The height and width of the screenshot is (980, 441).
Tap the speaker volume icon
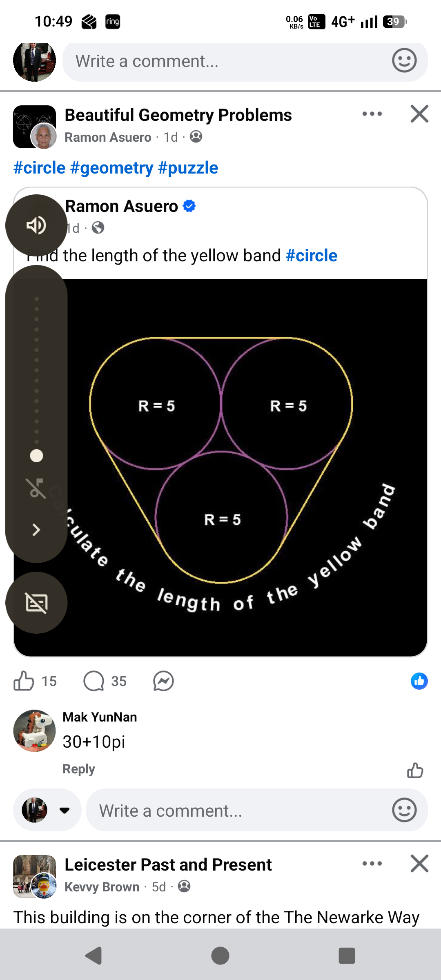click(36, 225)
